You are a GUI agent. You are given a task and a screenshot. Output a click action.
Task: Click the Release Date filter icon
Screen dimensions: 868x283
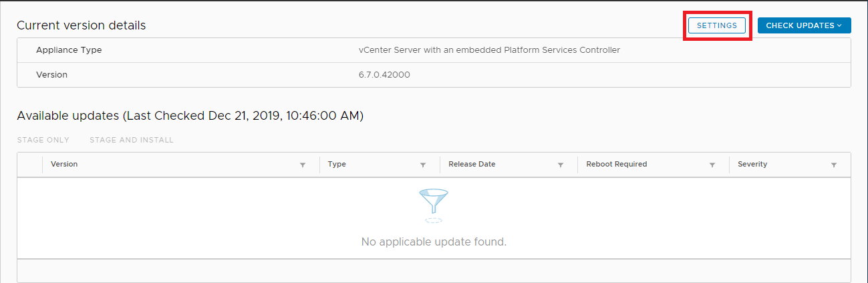(x=561, y=165)
